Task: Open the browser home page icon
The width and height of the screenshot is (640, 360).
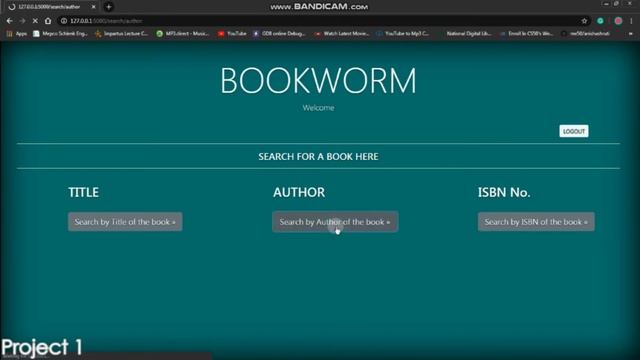Action: tap(48, 21)
